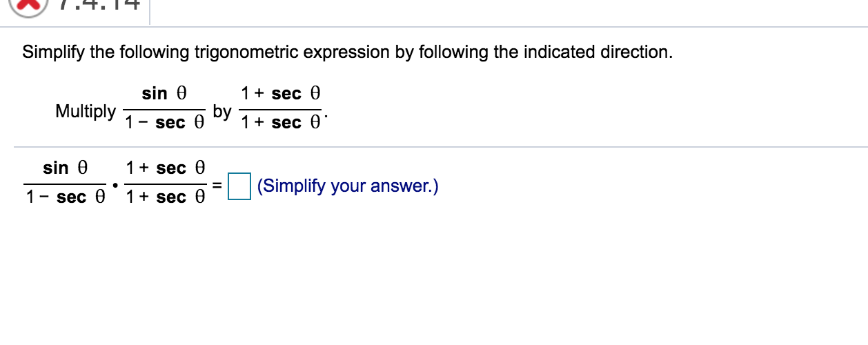
Task: Click 1 + sec θ numerator in the answer equation
Action: pos(166,168)
